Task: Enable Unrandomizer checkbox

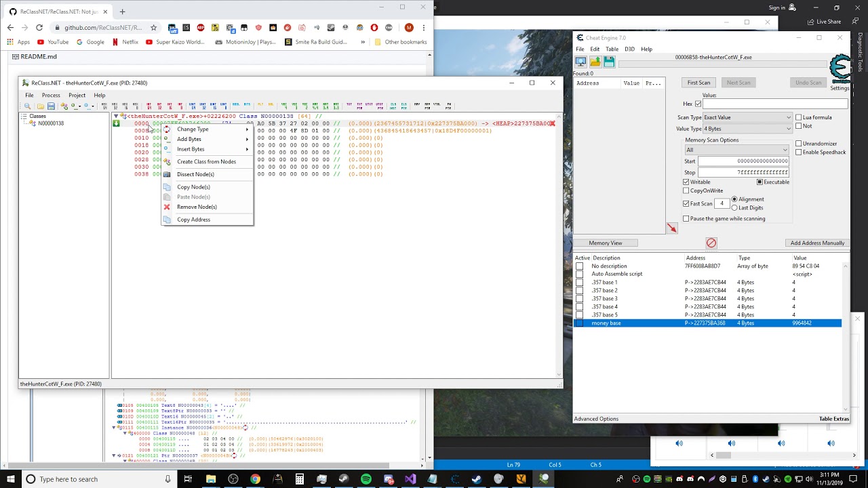Action: [x=798, y=144]
